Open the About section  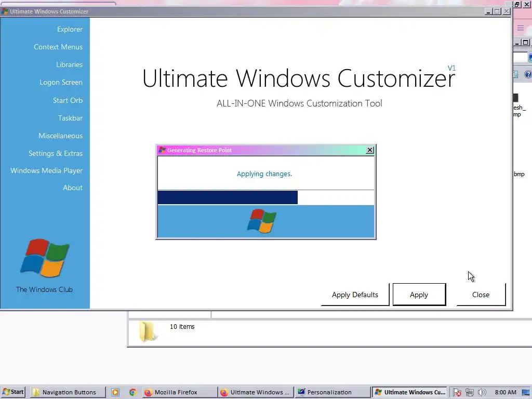[x=73, y=188]
